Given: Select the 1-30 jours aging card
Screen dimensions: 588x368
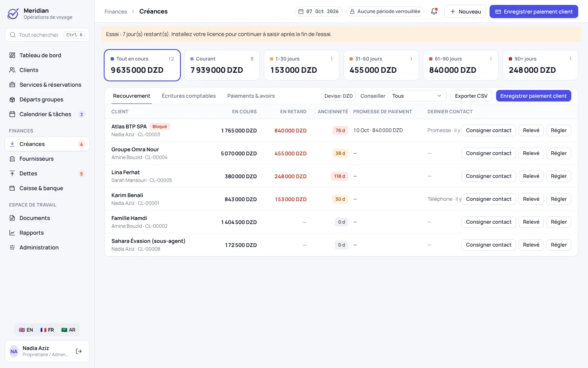Looking at the screenshot, I should pyautogui.click(x=301, y=65).
